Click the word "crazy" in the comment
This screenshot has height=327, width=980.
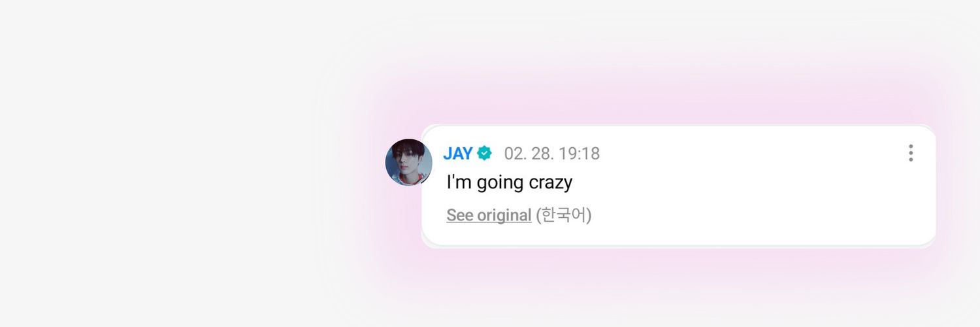point(550,183)
